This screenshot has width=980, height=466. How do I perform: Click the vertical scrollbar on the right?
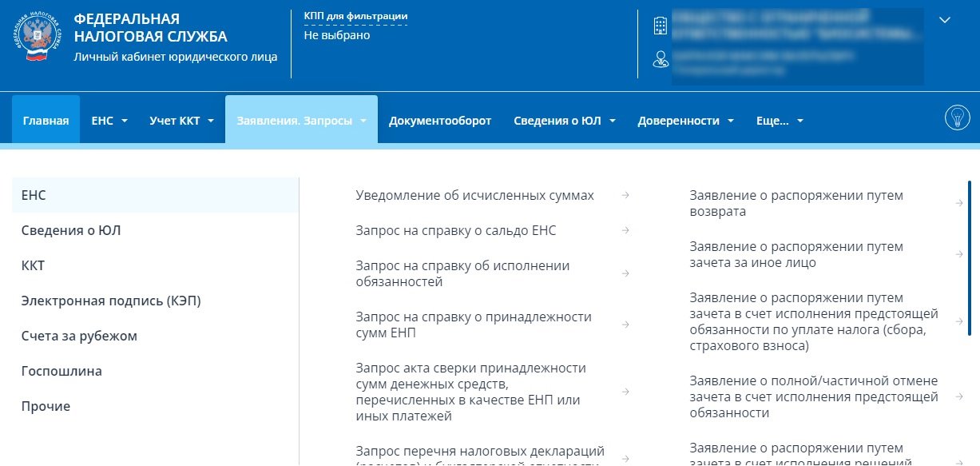pyautogui.click(x=969, y=257)
